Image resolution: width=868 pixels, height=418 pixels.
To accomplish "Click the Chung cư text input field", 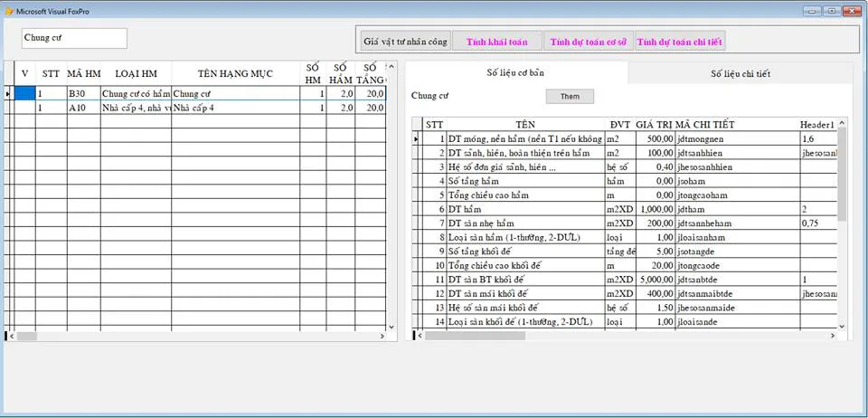I will 74,38.
